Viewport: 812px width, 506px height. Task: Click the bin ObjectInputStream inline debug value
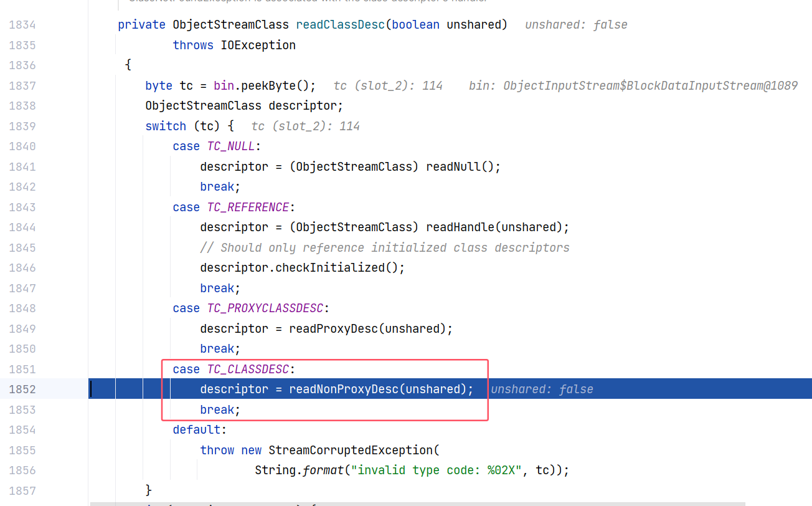(x=633, y=85)
